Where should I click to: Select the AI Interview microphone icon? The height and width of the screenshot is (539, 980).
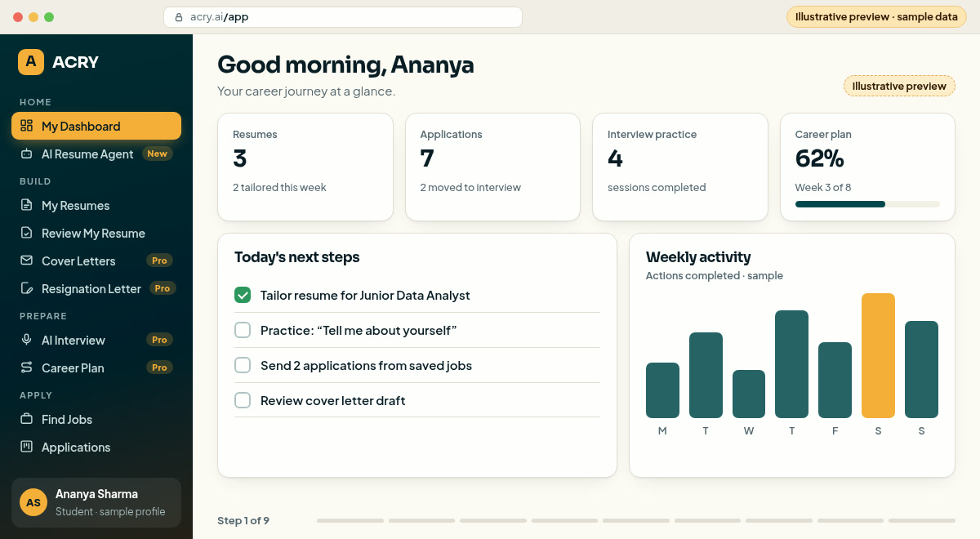tap(26, 340)
